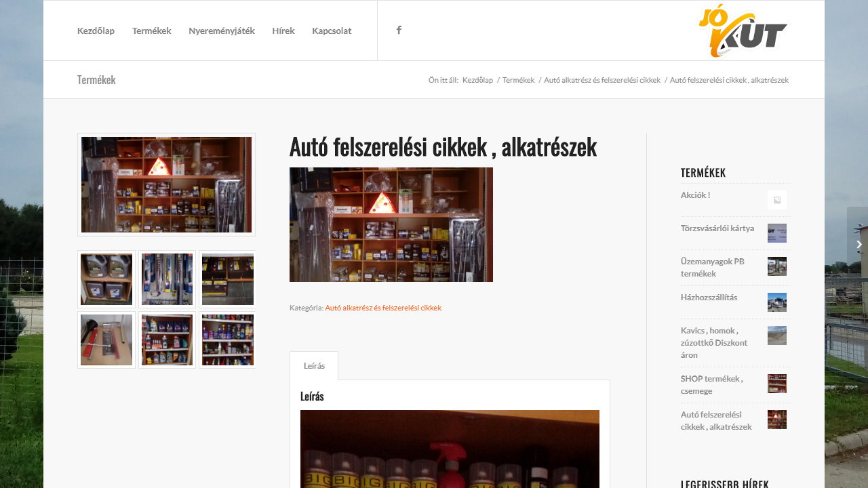Open Üzemanyagok PB termékek sidebar link
The height and width of the screenshot is (488, 868).
pyautogui.click(x=713, y=268)
